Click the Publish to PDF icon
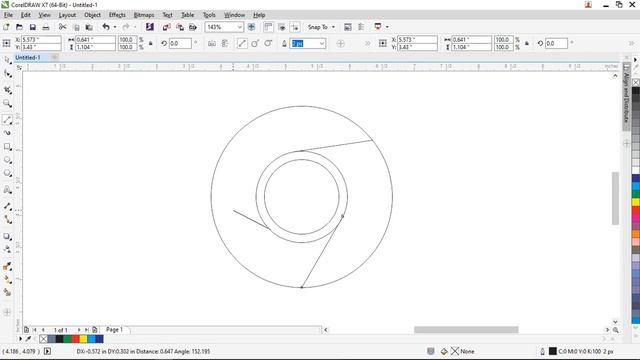The image size is (640, 360). (193, 27)
